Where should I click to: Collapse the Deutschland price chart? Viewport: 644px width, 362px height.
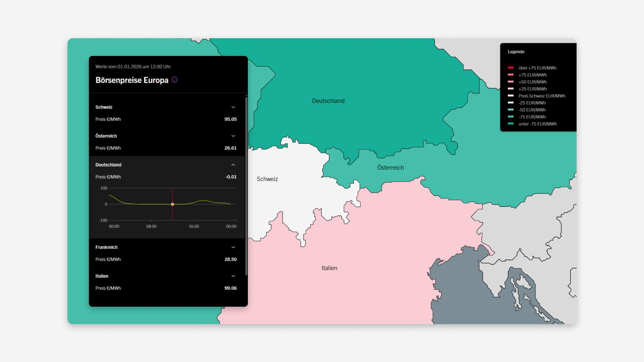coord(233,165)
